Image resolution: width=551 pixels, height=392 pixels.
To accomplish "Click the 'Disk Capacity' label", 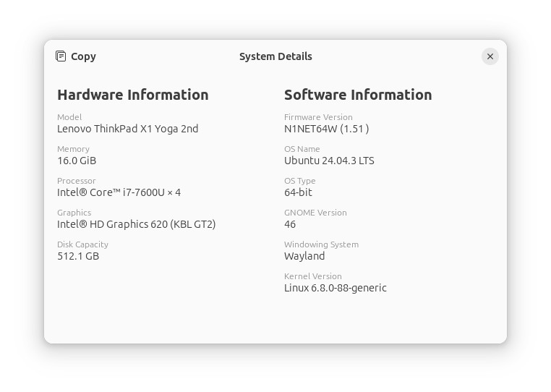I will [x=82, y=244].
